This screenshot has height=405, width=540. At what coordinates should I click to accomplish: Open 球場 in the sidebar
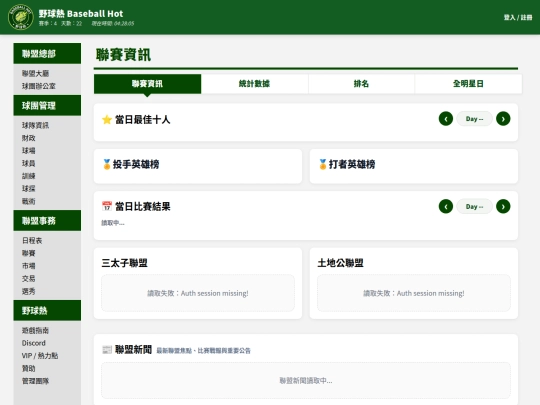(x=29, y=151)
